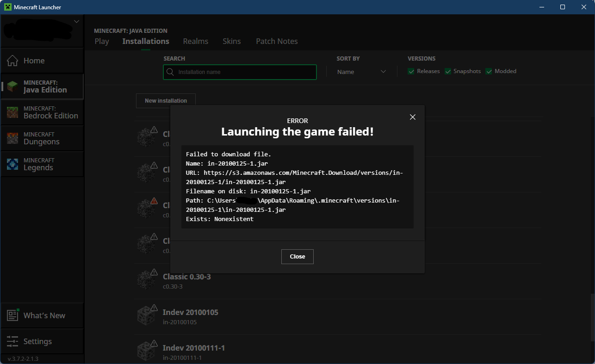Screen dimensions: 595x364
Task: Open Minecraft Dungeons icon in sidebar
Action: [x=12, y=138]
